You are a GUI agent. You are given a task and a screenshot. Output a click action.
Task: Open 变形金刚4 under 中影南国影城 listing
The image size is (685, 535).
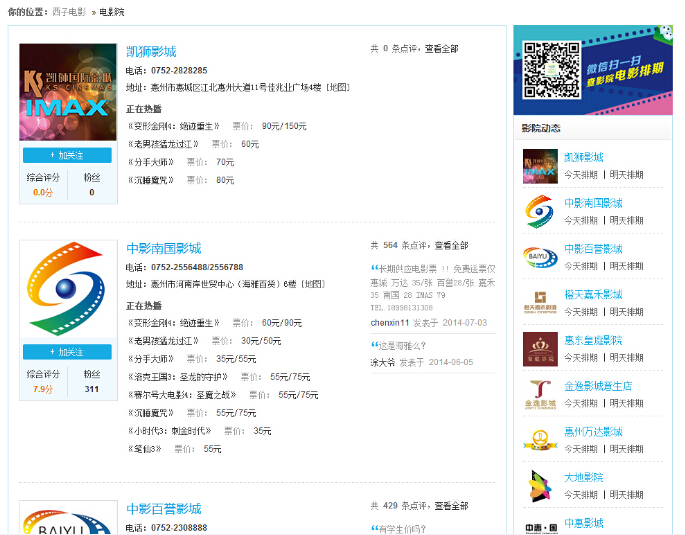(173, 323)
